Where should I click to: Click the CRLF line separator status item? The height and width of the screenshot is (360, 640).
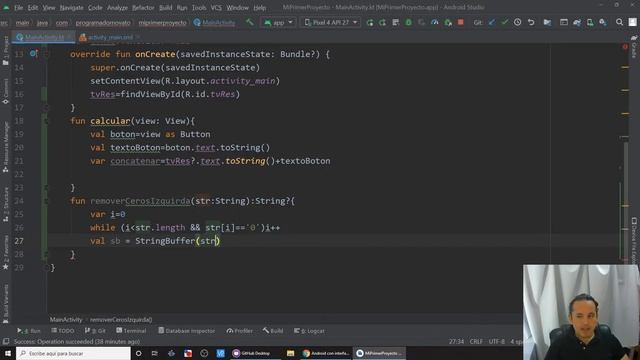pos(476,341)
